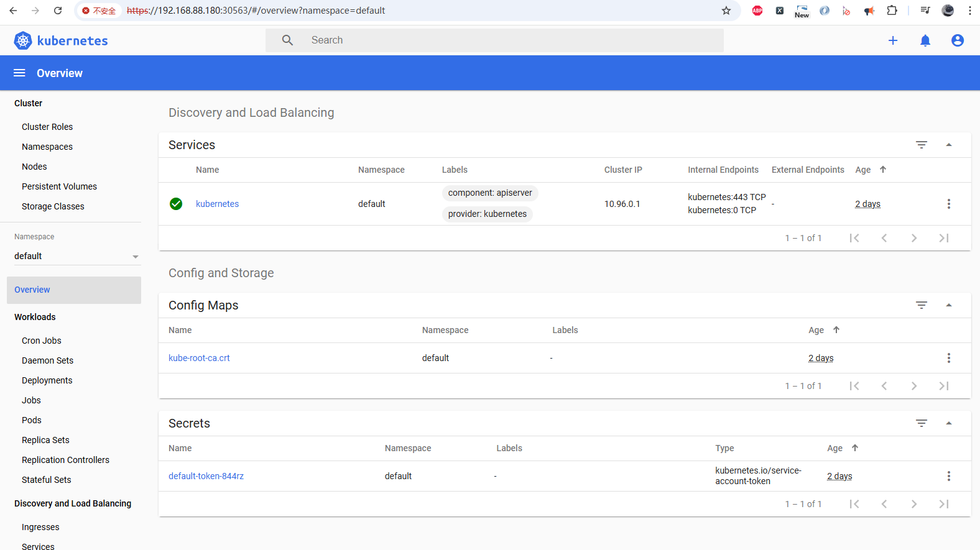Sort Config Maps by Age arrow

tap(836, 330)
